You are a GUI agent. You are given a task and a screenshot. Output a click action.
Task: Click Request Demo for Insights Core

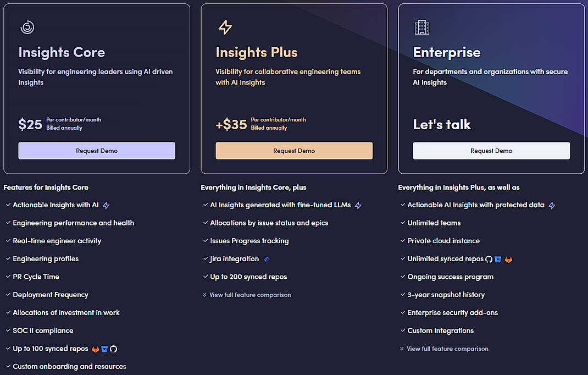(x=97, y=150)
